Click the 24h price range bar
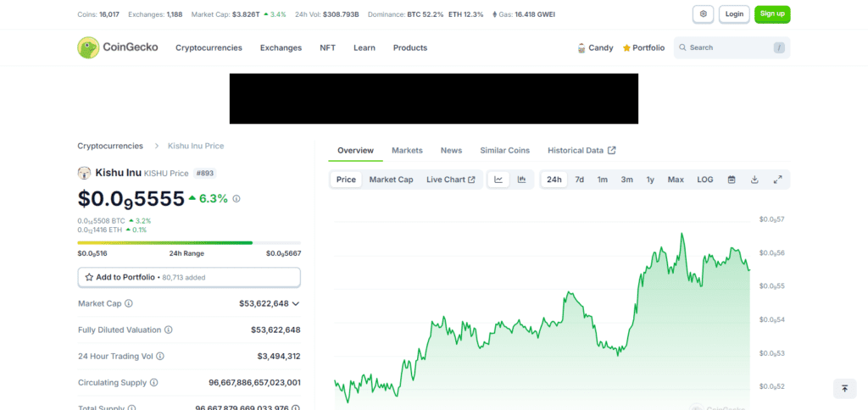 click(x=189, y=242)
